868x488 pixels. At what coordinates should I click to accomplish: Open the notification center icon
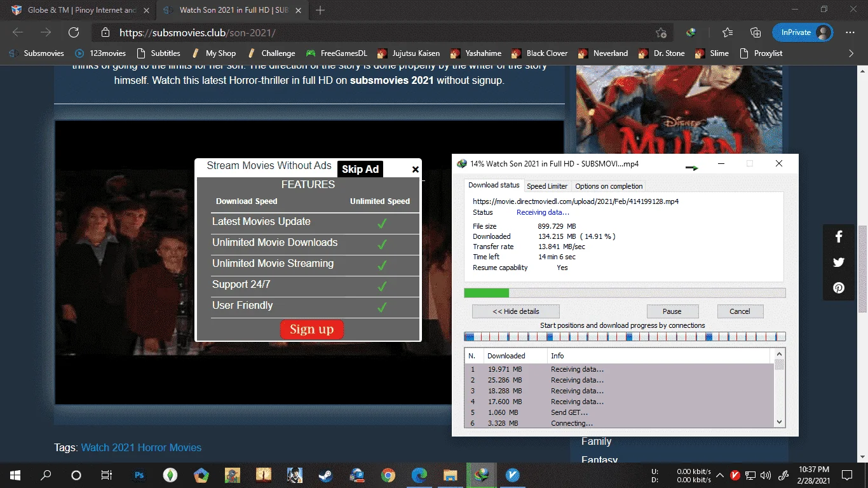[x=847, y=475]
